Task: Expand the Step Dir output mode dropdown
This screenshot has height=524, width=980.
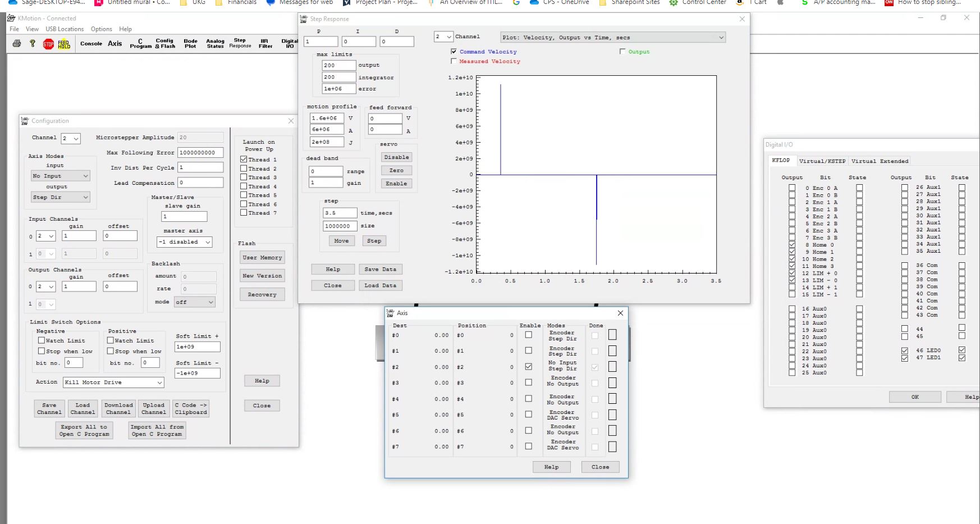Action: [61, 197]
